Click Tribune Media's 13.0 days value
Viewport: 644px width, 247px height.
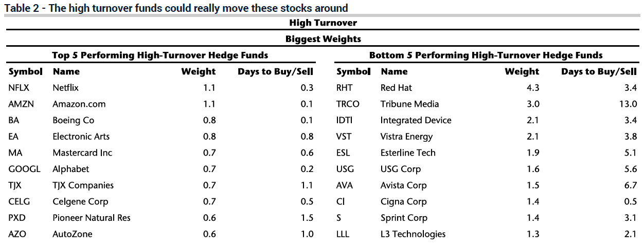tap(628, 104)
